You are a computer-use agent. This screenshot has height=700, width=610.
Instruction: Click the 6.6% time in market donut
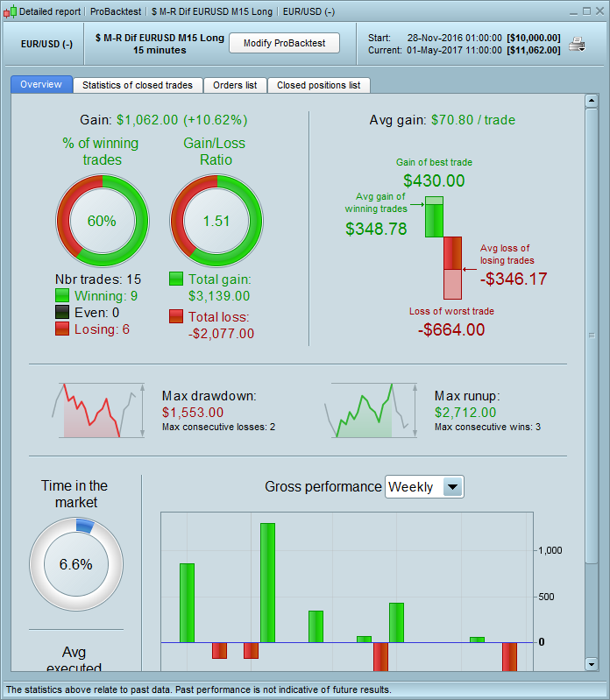(76, 564)
